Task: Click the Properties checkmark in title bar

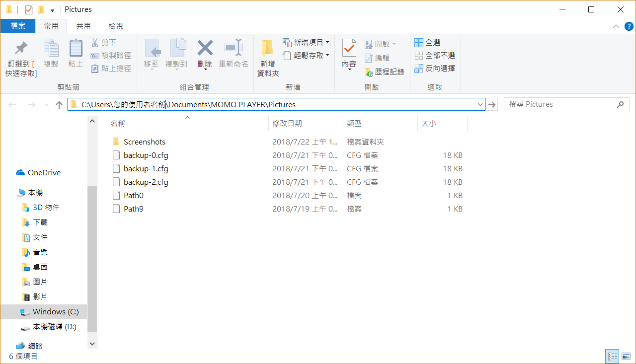Action: point(28,9)
